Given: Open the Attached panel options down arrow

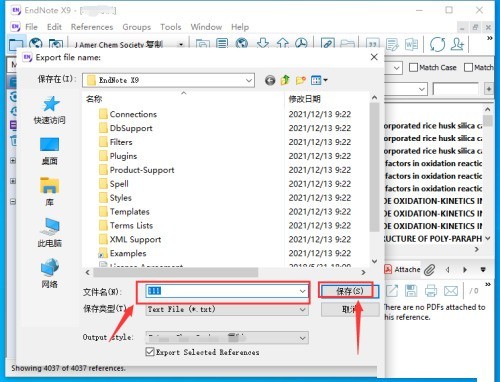Looking at the screenshot, I should tap(483, 269).
